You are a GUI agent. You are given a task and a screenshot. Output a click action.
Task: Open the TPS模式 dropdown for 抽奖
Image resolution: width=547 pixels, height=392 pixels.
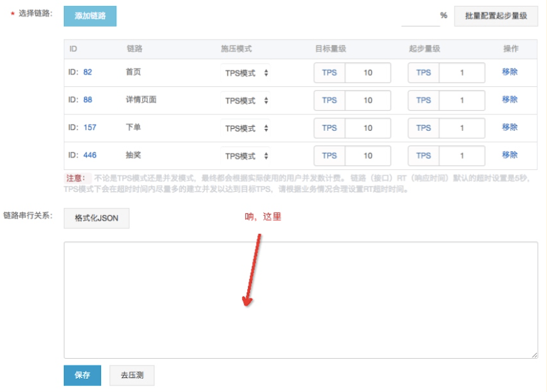pyautogui.click(x=246, y=155)
